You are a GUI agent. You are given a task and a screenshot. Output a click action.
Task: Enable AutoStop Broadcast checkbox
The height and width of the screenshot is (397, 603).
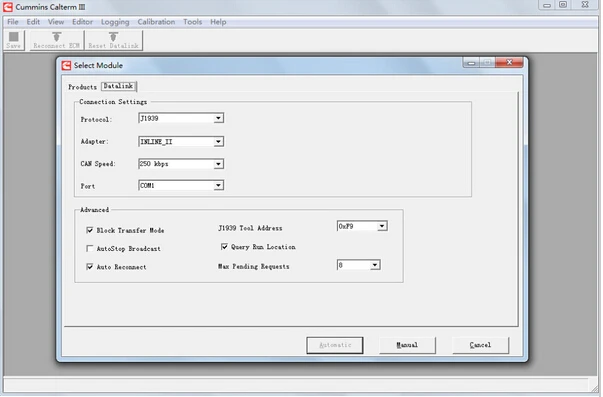[x=90, y=249]
